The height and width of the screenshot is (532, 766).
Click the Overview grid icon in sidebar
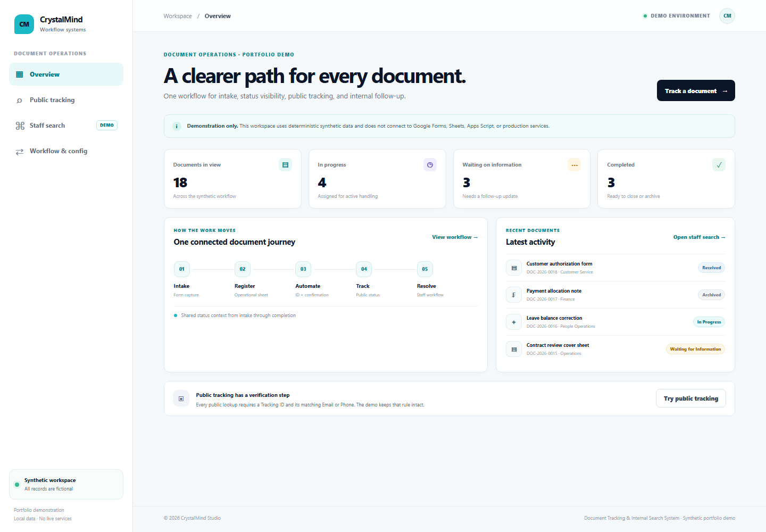(20, 74)
